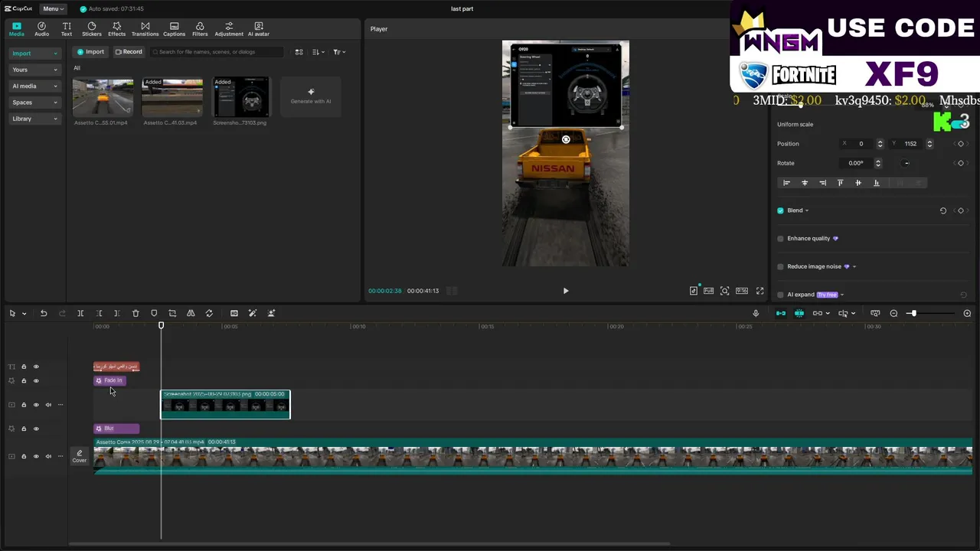Image resolution: width=980 pixels, height=551 pixels.
Task: Click Generate with AI tile
Action: [x=311, y=96]
